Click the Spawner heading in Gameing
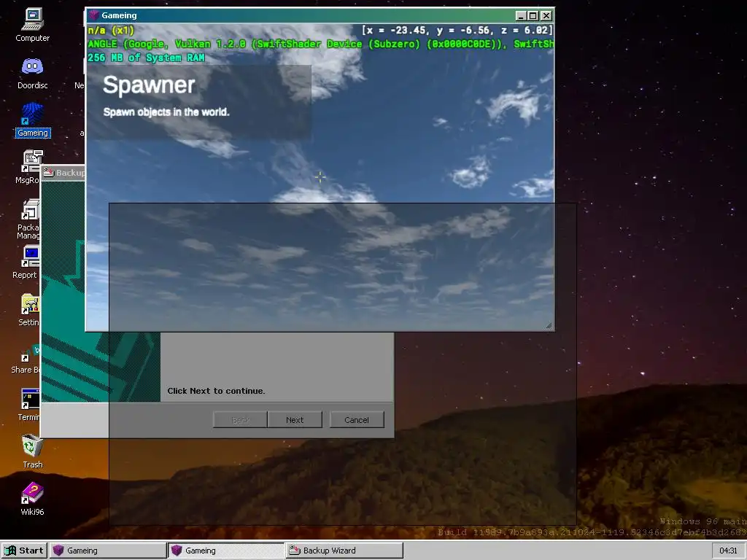The width and height of the screenshot is (747, 560). [149, 85]
